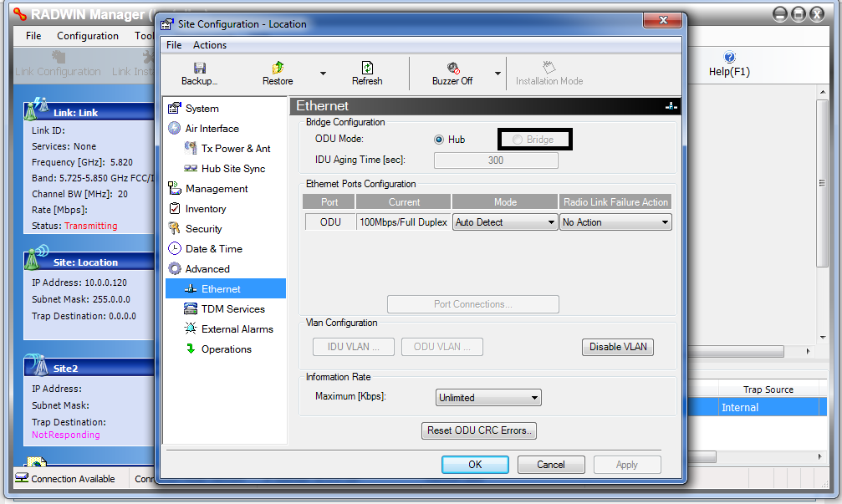Open the Date & Time section

[x=205, y=248]
